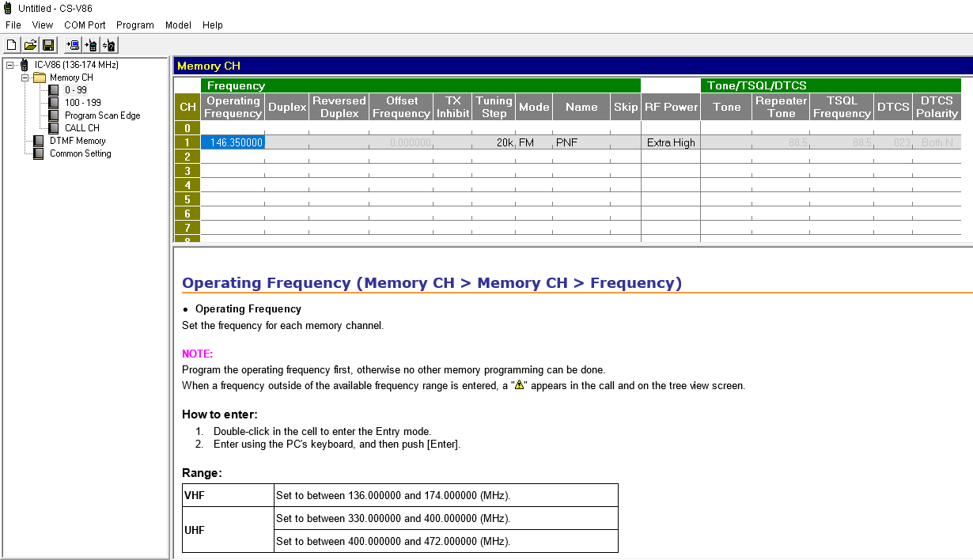This screenshot has width=973, height=560.
Task: Click the IC-V86 radio icon in tree
Action: point(25,65)
